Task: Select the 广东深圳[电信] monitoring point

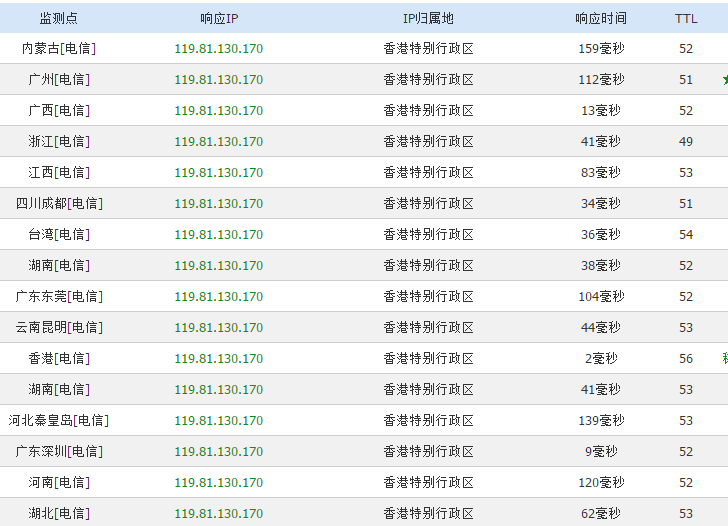Action: (x=58, y=451)
